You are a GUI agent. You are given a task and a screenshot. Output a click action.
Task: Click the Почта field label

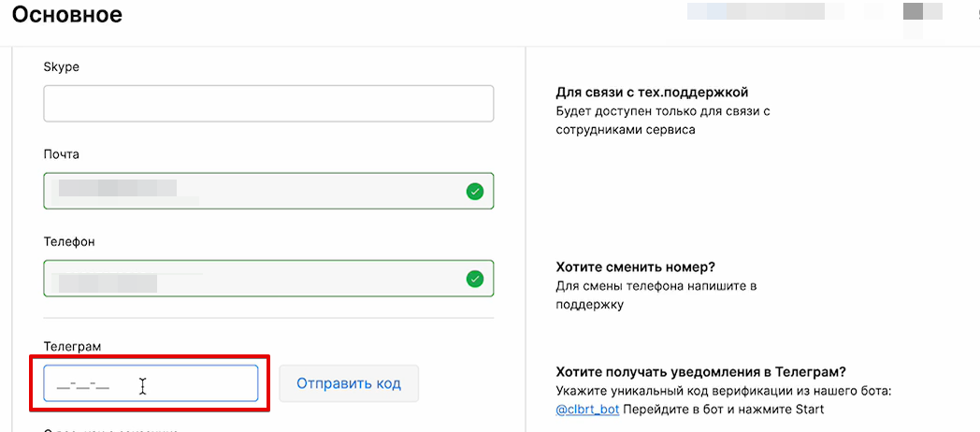tap(62, 153)
